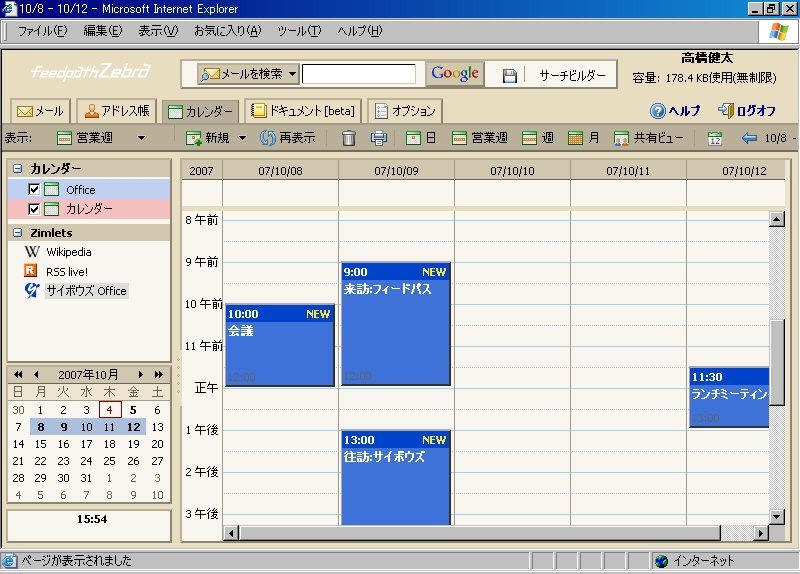The image size is (800, 574).
Task: Click horizontal scroll left arrow
Action: pos(231,534)
